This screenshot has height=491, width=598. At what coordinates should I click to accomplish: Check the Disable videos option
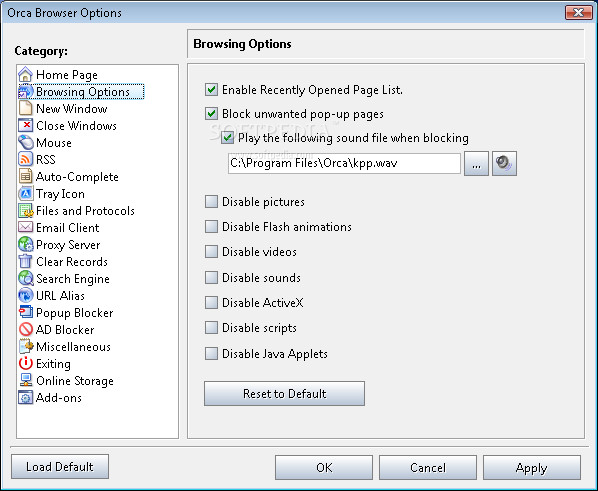tap(211, 252)
